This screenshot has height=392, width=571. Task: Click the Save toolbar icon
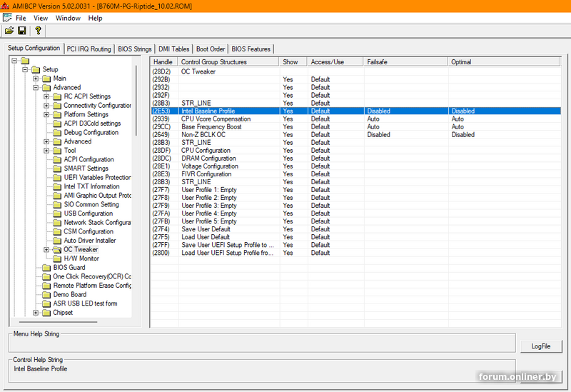point(22,31)
